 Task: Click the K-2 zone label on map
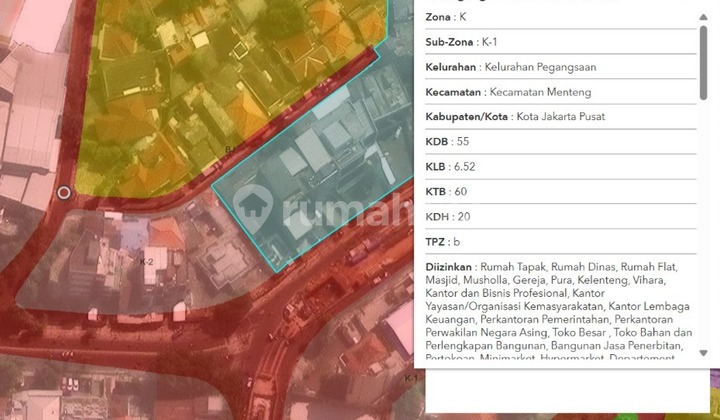tap(146, 261)
